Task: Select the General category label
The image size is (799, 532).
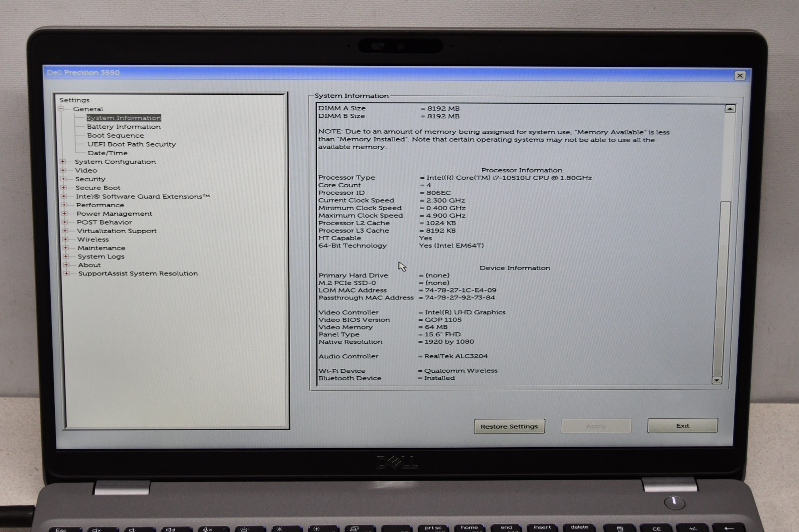Action: 88,109
